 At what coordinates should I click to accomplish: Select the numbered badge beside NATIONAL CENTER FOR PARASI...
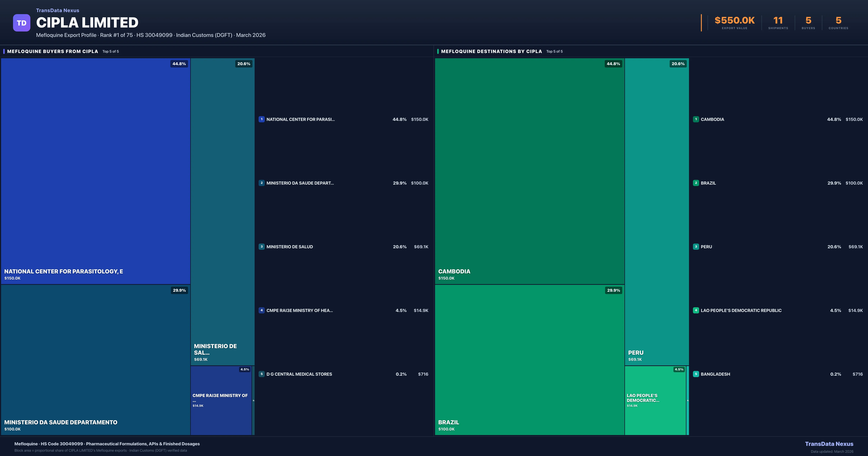pyautogui.click(x=262, y=119)
